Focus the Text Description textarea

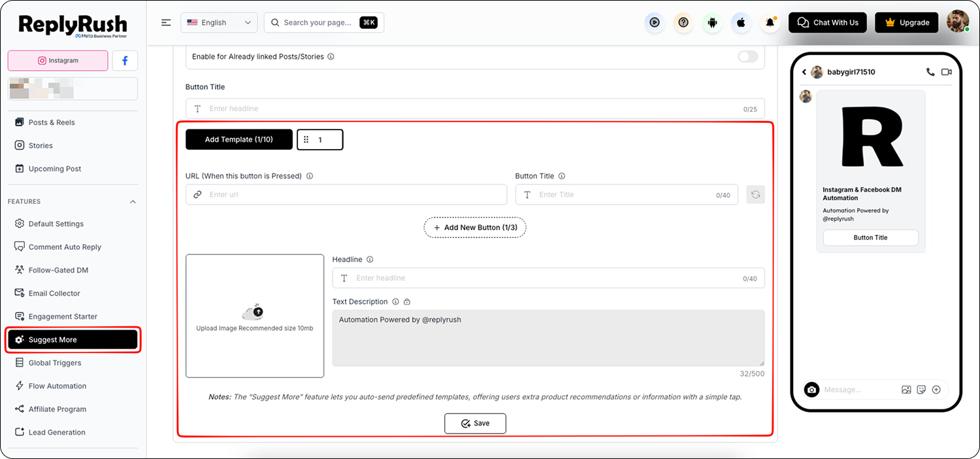tap(548, 338)
